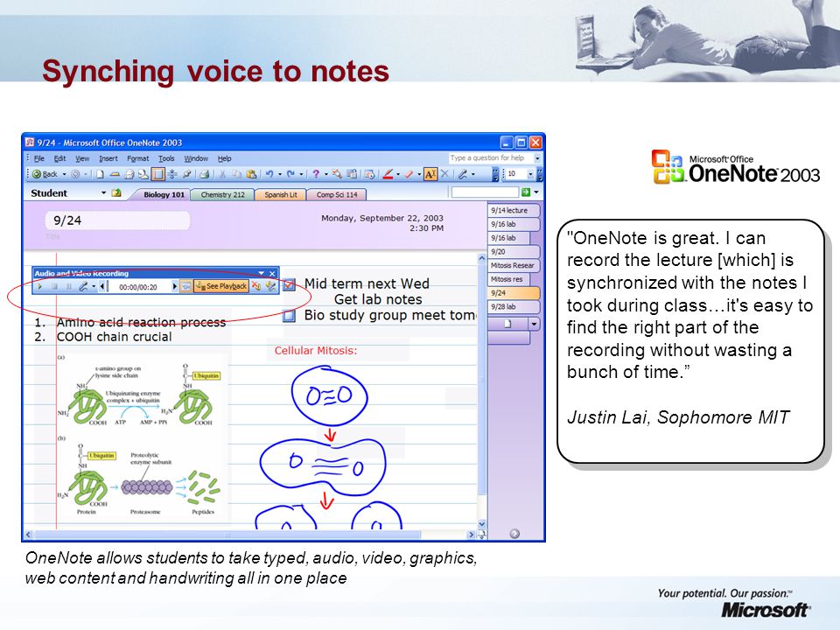
Task: Uncheck the Mid term next Wed checkbox
Action: [290, 283]
